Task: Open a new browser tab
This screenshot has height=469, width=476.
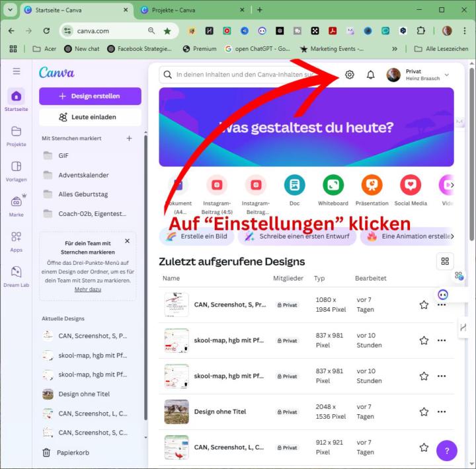Action: point(260,10)
